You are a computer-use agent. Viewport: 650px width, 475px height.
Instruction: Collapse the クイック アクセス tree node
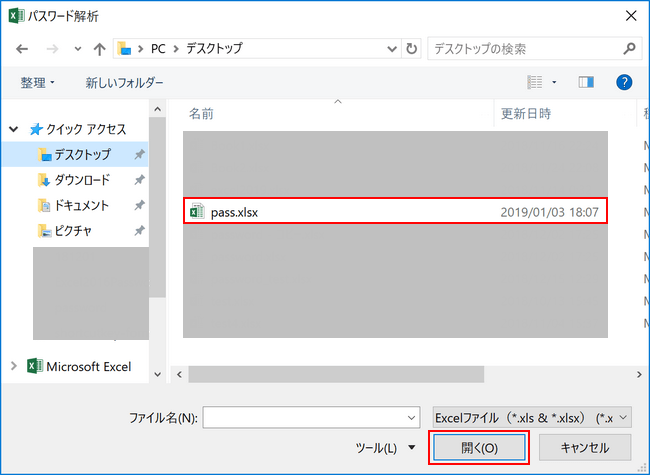click(x=14, y=129)
